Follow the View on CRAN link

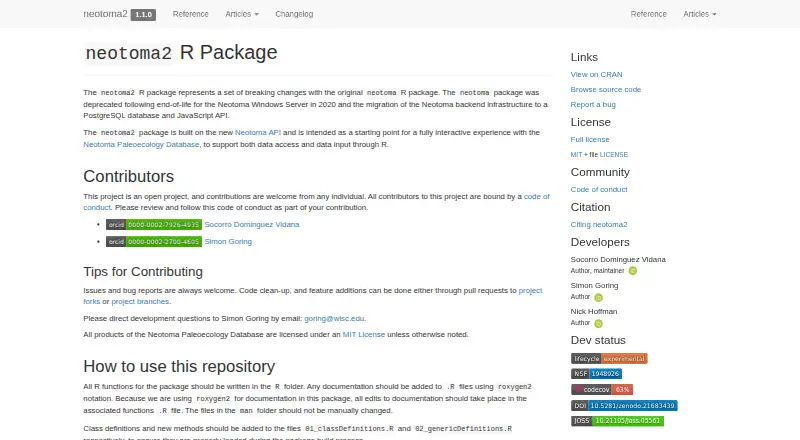pyautogui.click(x=596, y=75)
